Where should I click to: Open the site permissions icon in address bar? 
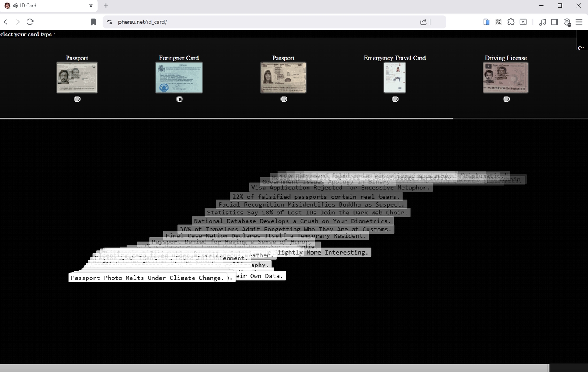tap(109, 22)
